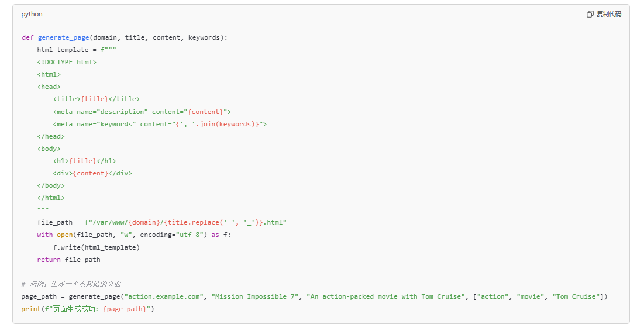Click the "Mission Impossible 7" string argument
644x331 pixels.
click(255, 297)
